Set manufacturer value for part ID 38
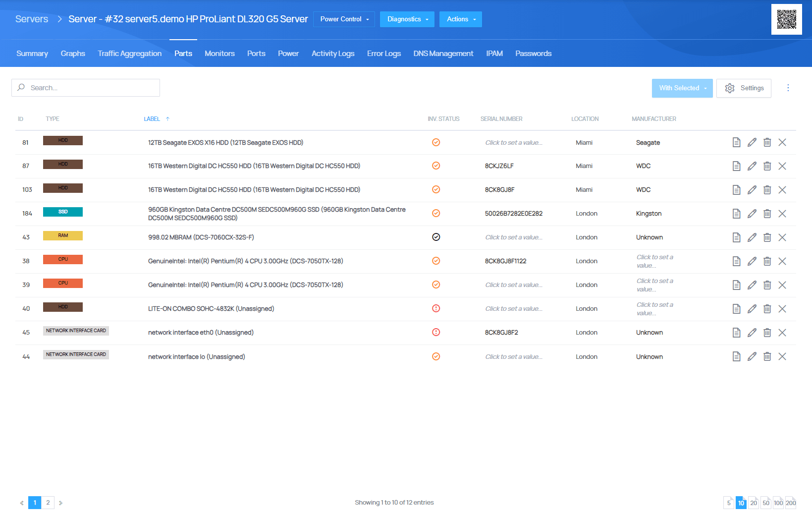812x517 pixels. pos(655,261)
